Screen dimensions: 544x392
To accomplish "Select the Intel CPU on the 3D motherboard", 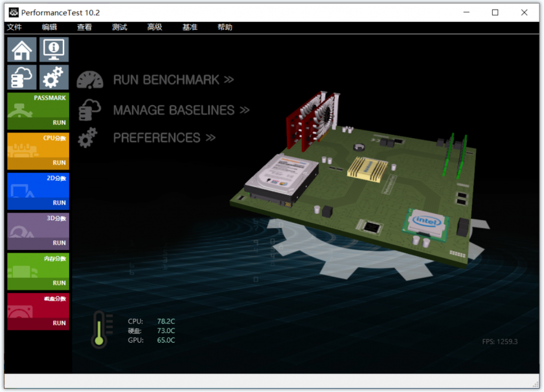I will click(426, 224).
